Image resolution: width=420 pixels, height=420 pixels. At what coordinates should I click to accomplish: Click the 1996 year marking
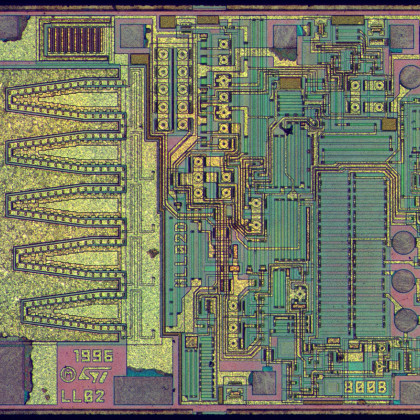point(93,356)
